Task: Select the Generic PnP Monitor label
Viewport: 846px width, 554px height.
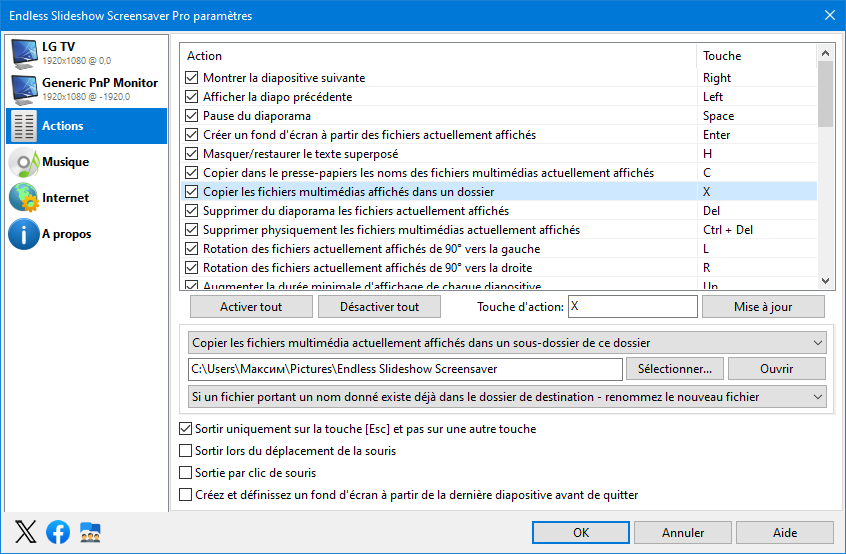Action: [100, 83]
